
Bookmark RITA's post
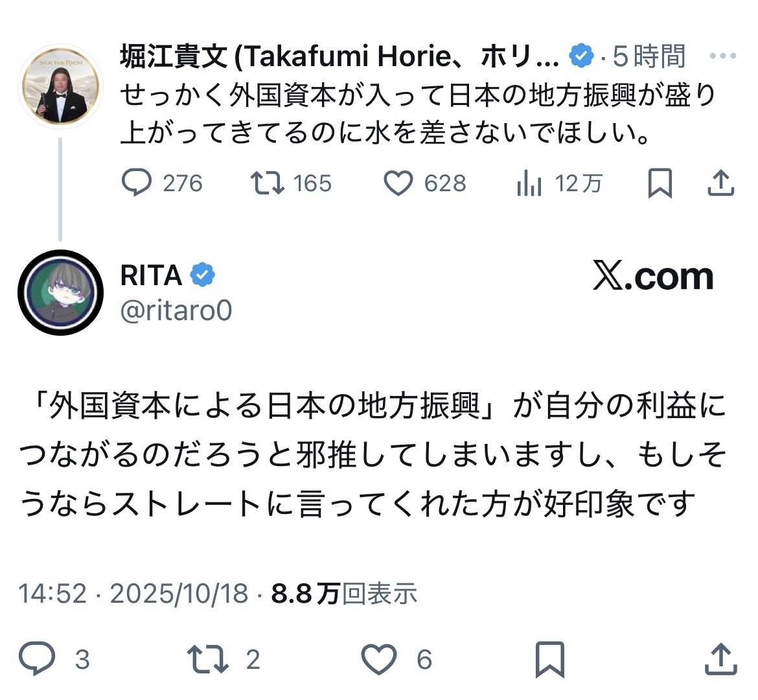click(549, 659)
